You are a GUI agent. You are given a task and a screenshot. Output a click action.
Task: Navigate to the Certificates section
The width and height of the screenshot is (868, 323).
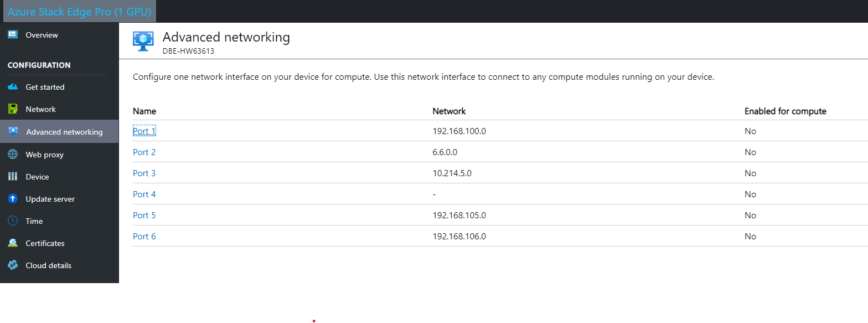click(x=44, y=243)
